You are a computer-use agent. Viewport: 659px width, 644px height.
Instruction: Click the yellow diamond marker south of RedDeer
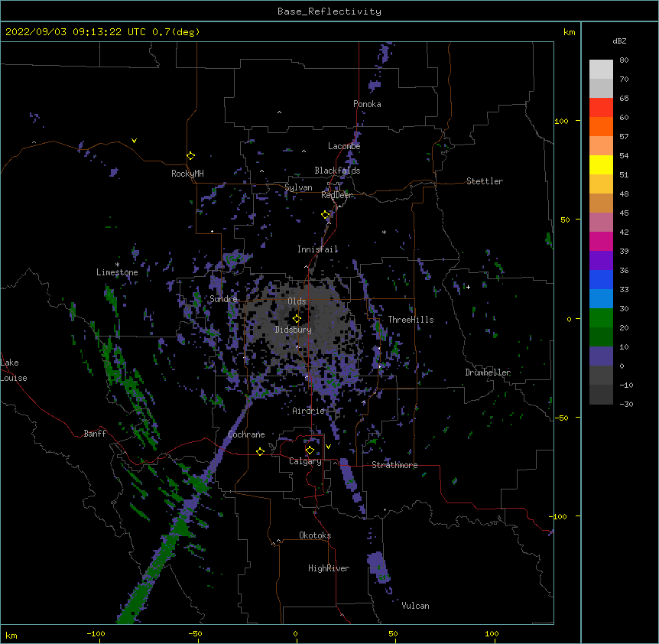[326, 215]
